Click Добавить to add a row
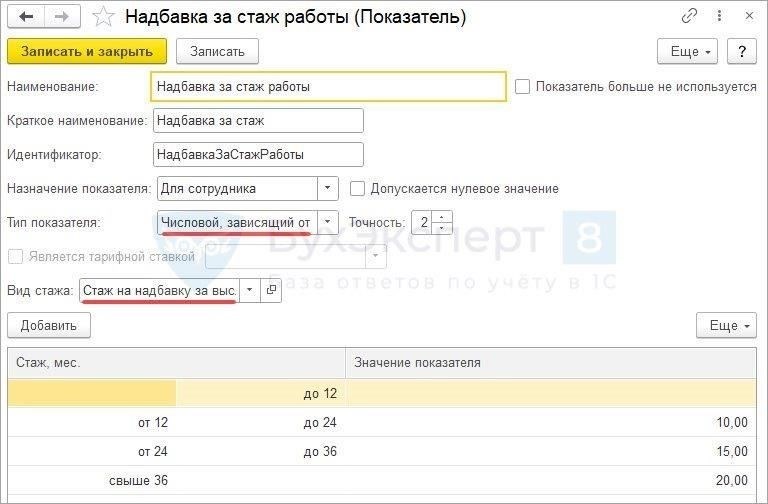 click(x=48, y=325)
